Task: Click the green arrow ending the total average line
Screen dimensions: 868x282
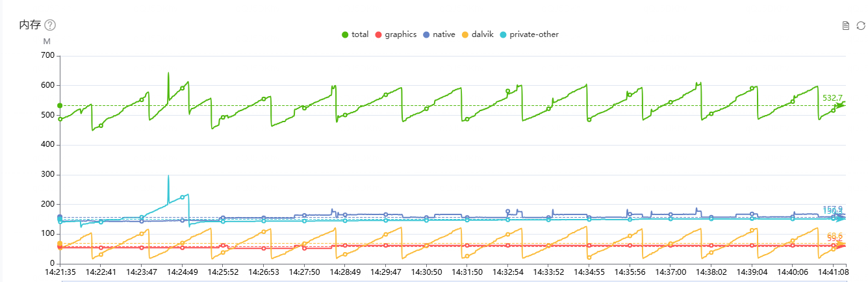Action: point(841,105)
